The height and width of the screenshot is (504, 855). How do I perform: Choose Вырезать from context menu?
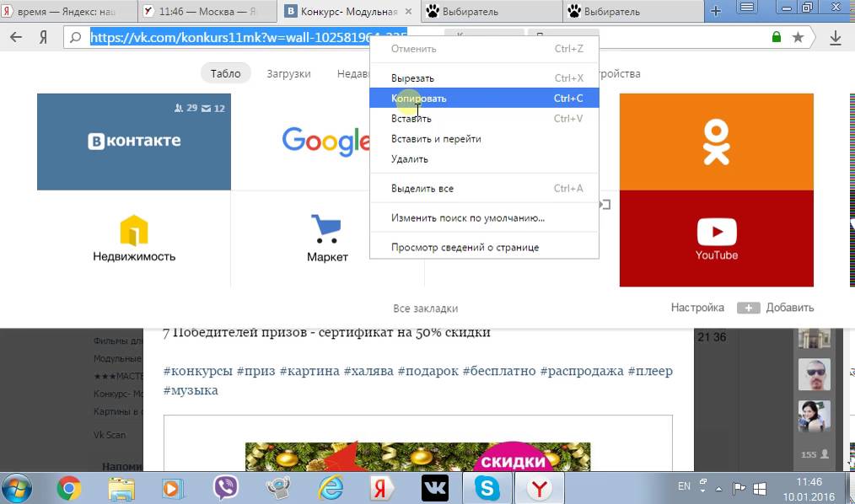point(484,78)
